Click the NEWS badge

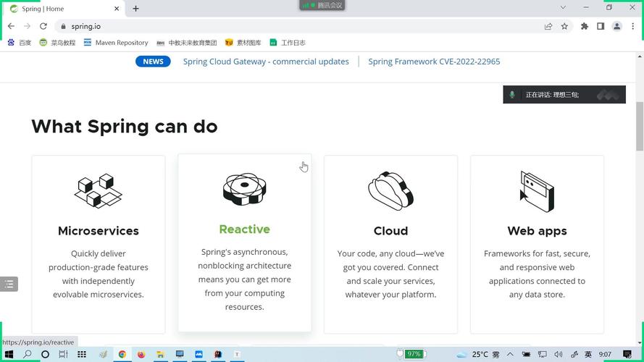coord(153,61)
